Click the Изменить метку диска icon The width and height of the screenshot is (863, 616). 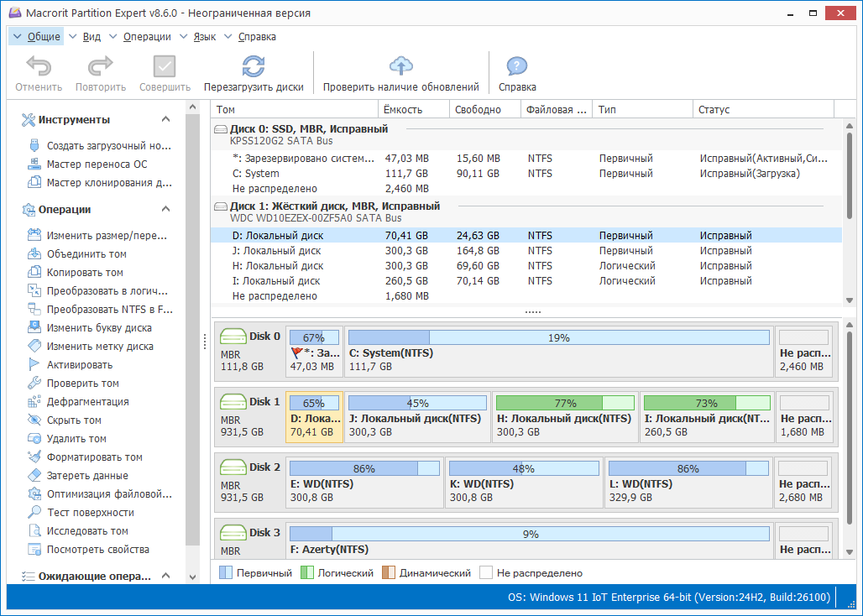pyautogui.click(x=34, y=346)
